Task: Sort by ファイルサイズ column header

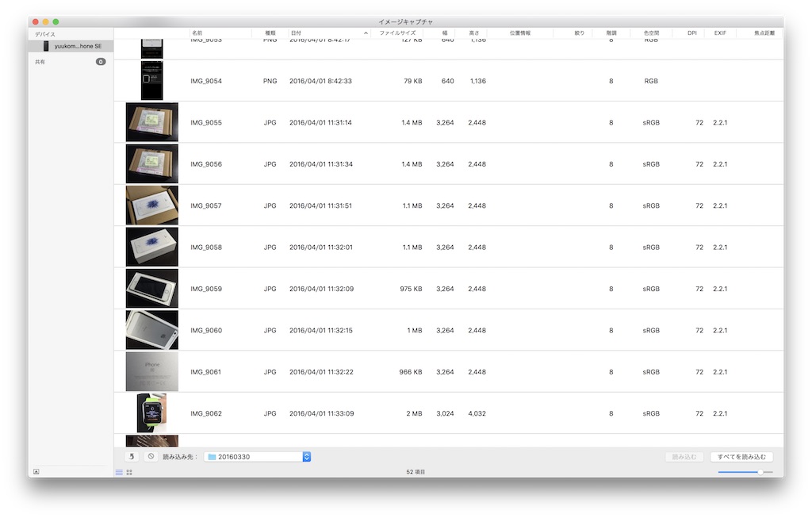Action: coord(397,33)
